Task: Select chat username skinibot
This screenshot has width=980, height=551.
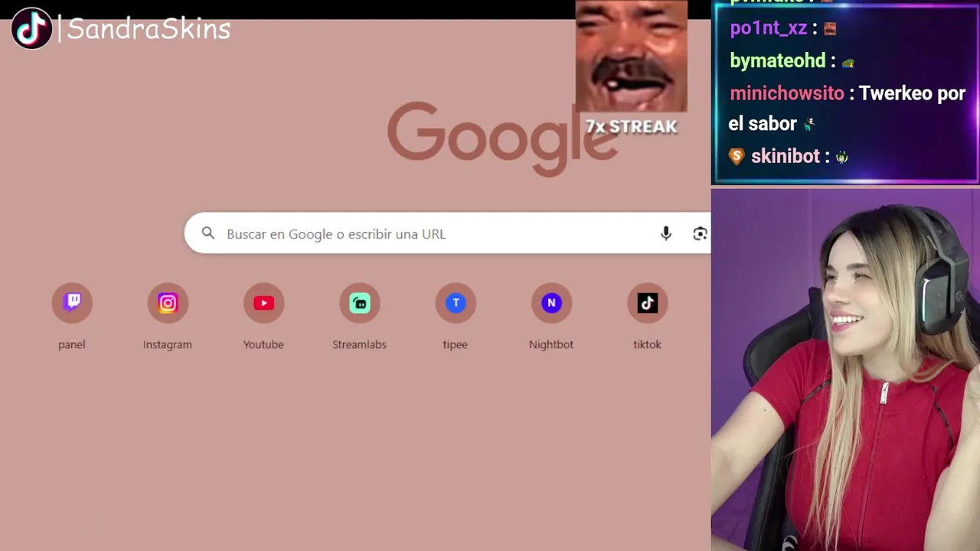Action: pyautogui.click(x=786, y=156)
